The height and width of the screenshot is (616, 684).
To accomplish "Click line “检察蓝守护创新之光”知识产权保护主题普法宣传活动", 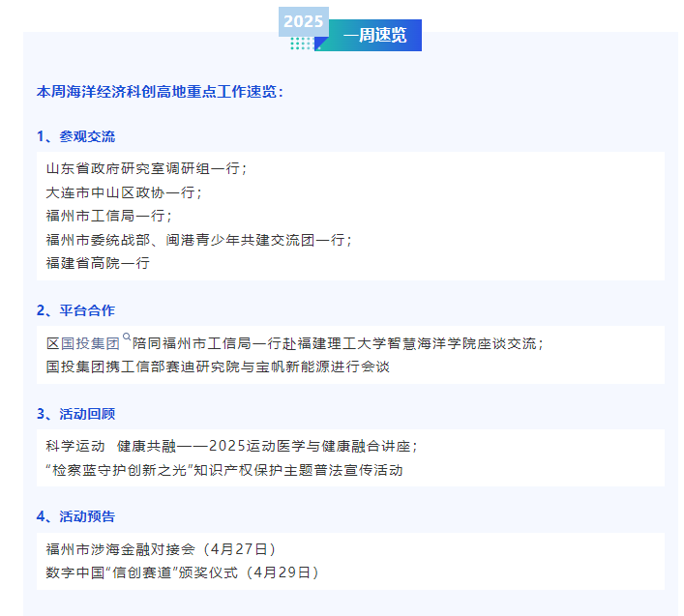I will click(224, 470).
